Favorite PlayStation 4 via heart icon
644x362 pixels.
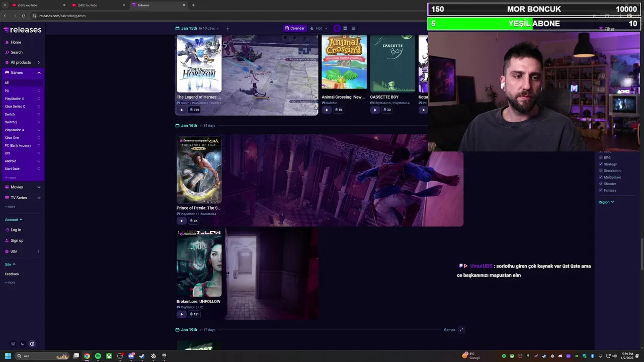coord(39,130)
